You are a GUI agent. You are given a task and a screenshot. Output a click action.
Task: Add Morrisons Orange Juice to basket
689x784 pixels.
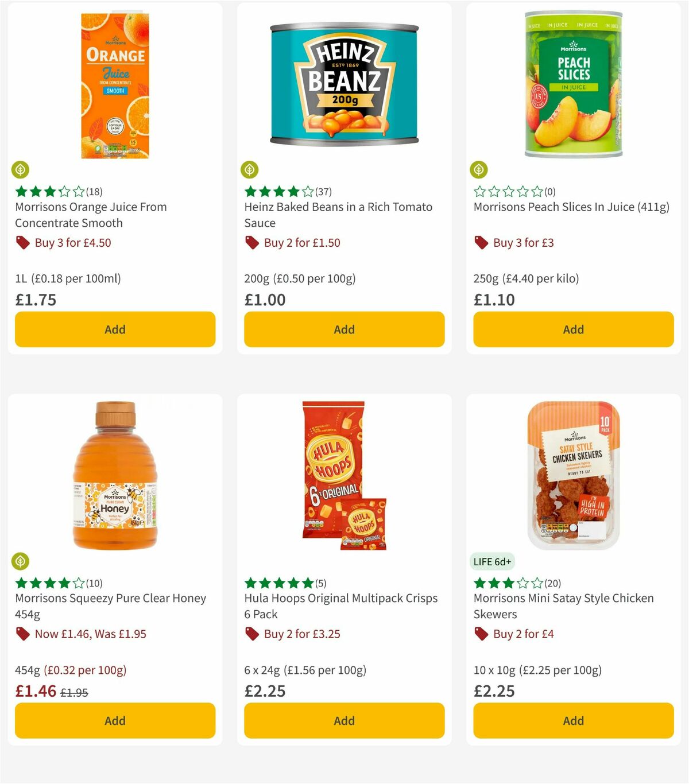click(x=115, y=329)
